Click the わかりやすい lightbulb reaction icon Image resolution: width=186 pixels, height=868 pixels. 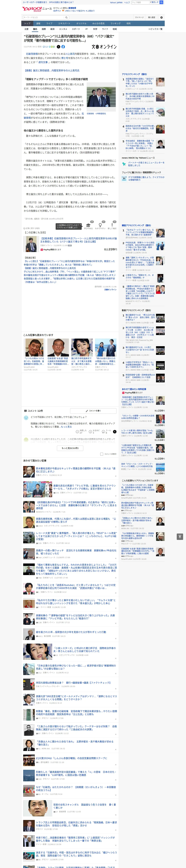[100, 225]
